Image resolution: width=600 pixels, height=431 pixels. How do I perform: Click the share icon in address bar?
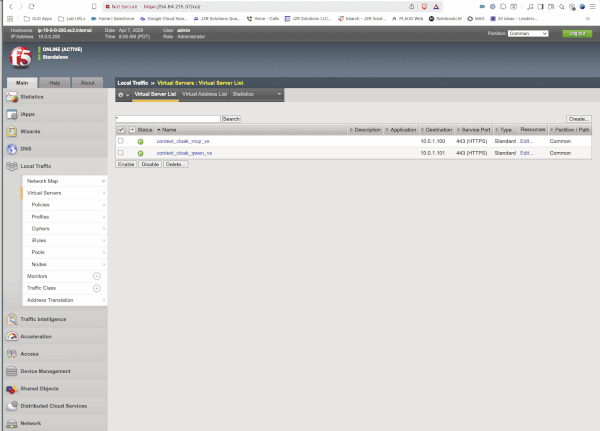click(x=412, y=7)
